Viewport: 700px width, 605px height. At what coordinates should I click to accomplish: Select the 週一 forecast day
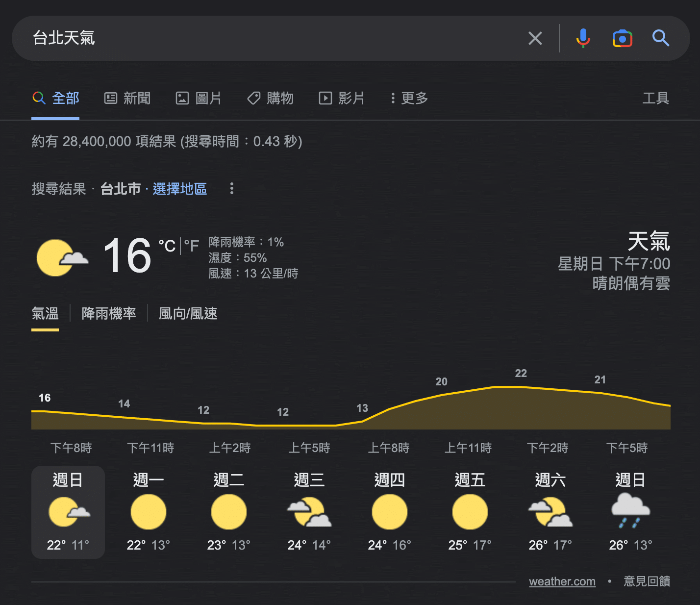pyautogui.click(x=149, y=512)
